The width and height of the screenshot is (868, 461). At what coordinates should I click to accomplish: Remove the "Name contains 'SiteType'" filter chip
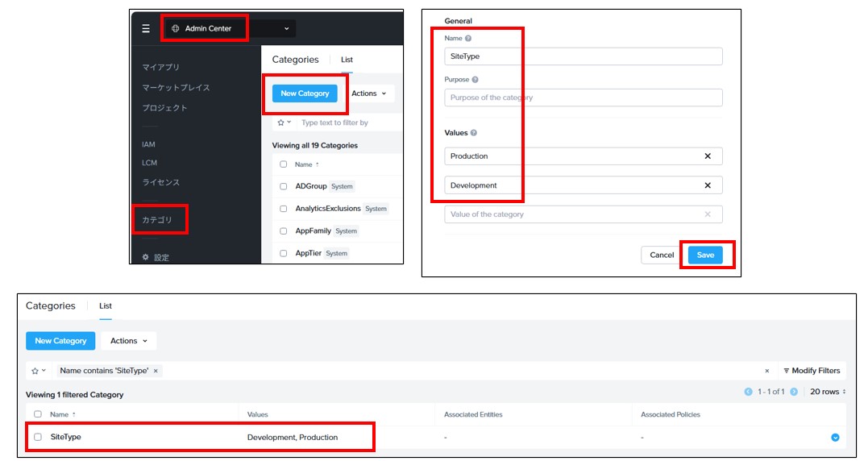coord(156,371)
